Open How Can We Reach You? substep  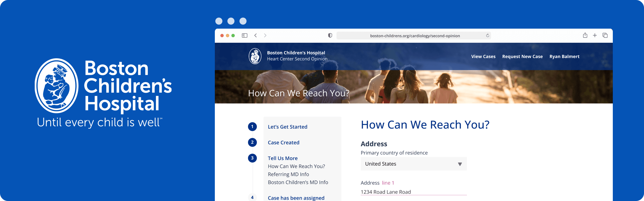tap(296, 166)
